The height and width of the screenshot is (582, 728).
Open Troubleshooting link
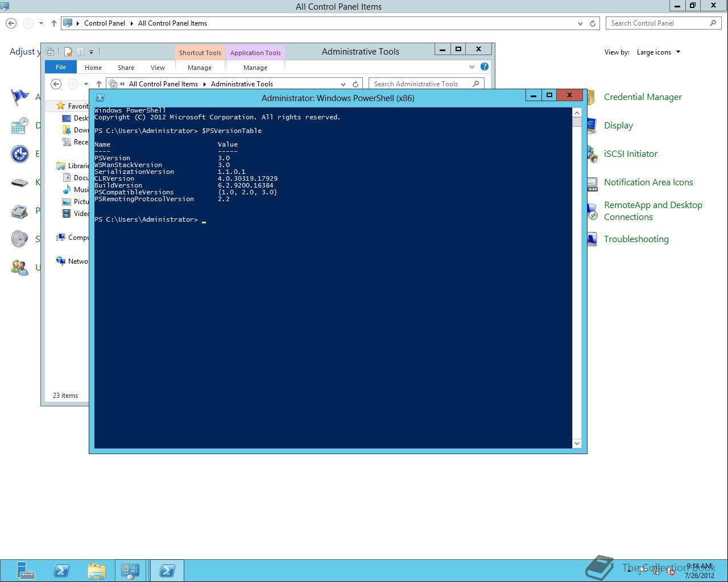(636, 239)
